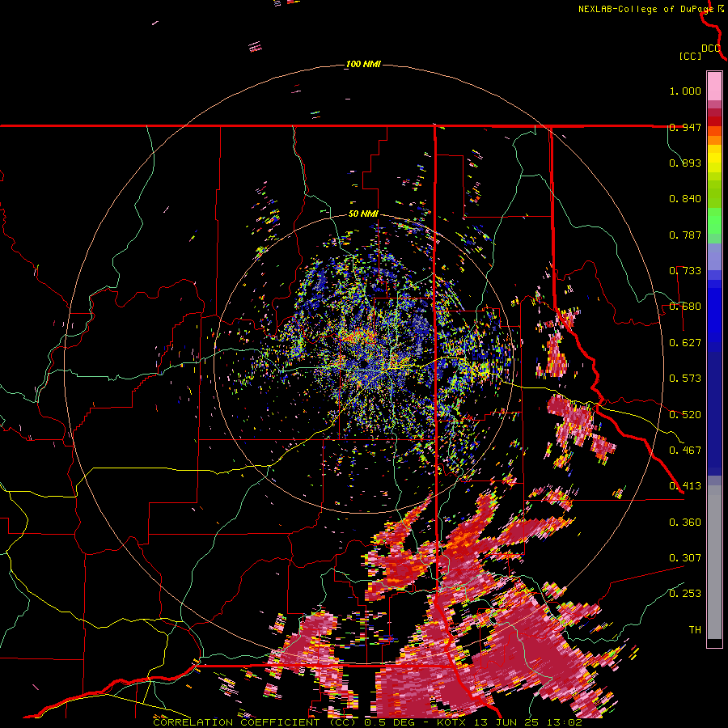Image resolution: width=728 pixels, height=728 pixels.
Task: Click the 0.840 colorbar value label
Action: pos(685,199)
